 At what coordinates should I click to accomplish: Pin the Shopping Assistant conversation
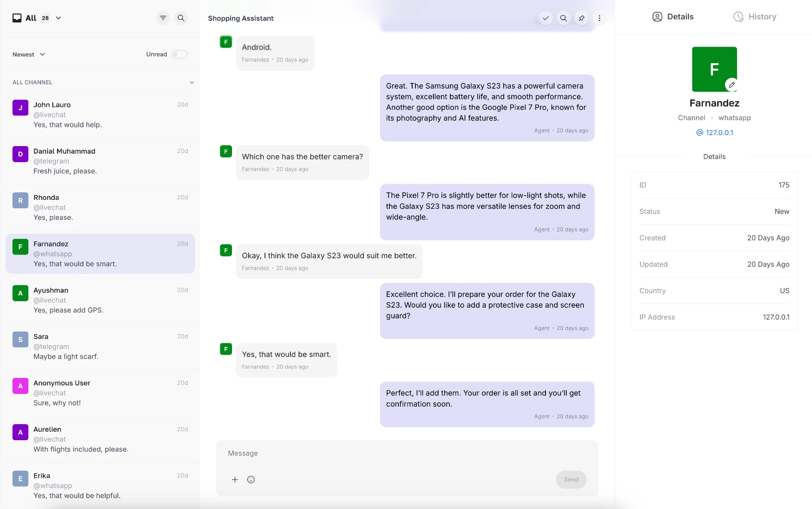[581, 18]
